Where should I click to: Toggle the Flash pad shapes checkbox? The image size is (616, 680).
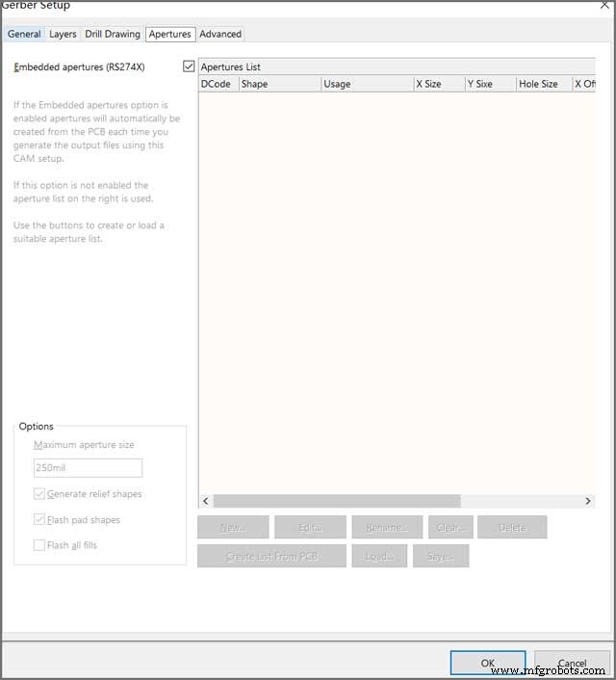39,520
